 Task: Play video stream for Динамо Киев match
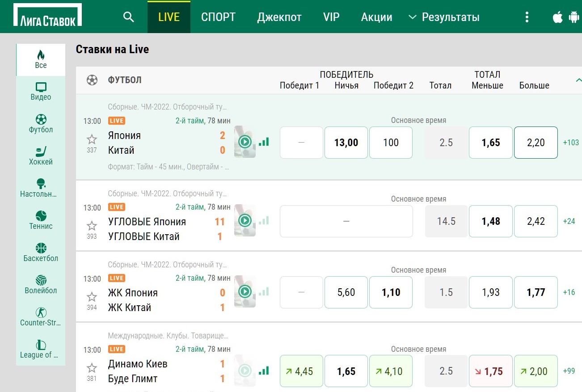pos(245,371)
